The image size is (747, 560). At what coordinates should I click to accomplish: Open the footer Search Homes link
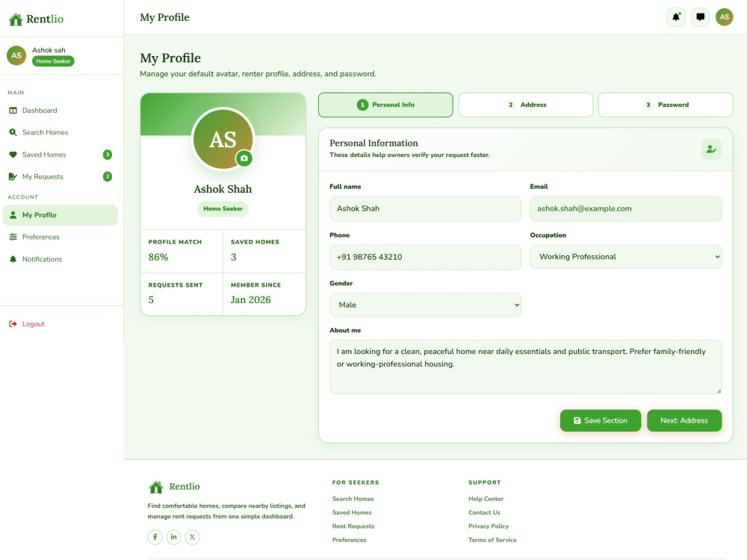[x=353, y=499]
